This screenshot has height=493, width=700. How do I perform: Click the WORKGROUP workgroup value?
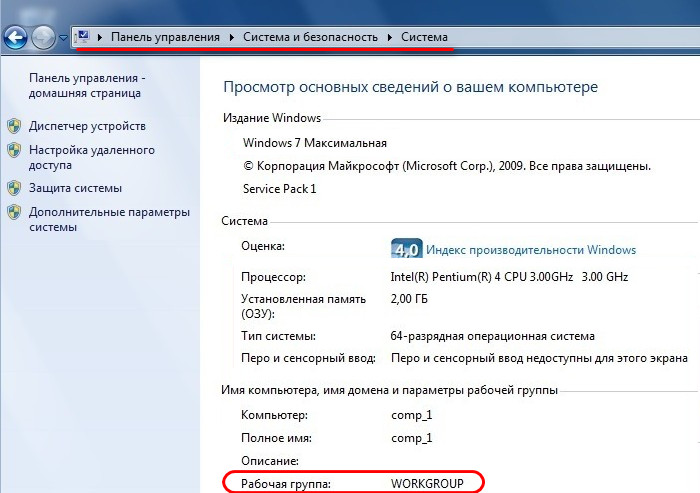pos(427,484)
